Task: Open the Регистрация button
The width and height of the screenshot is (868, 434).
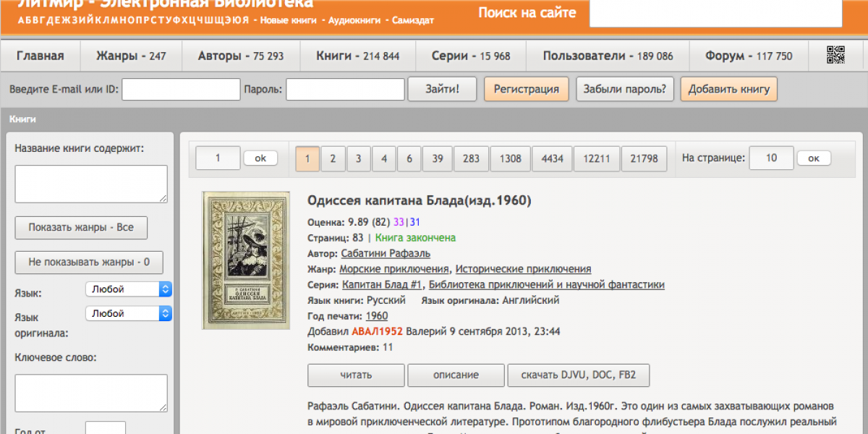Action: click(x=527, y=89)
